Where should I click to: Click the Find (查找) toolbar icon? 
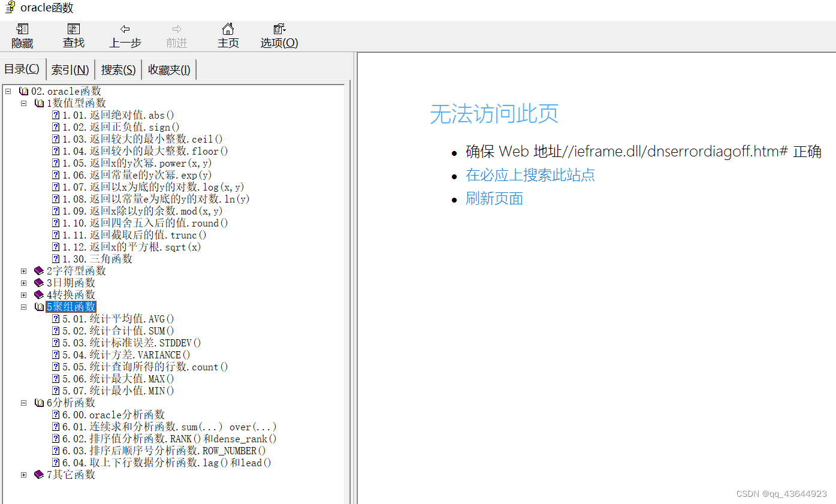point(74,29)
